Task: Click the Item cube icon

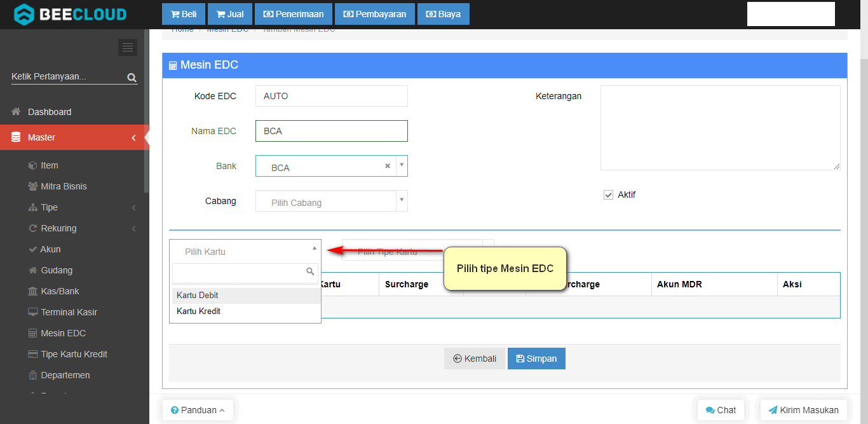Action: (x=33, y=165)
